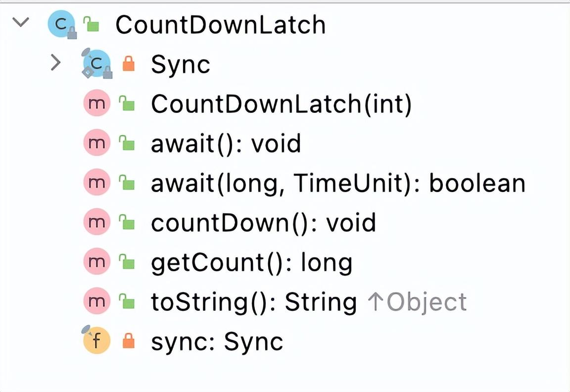This screenshot has height=392, width=570.
Task: Select the countDown(): void method
Action: (x=263, y=223)
